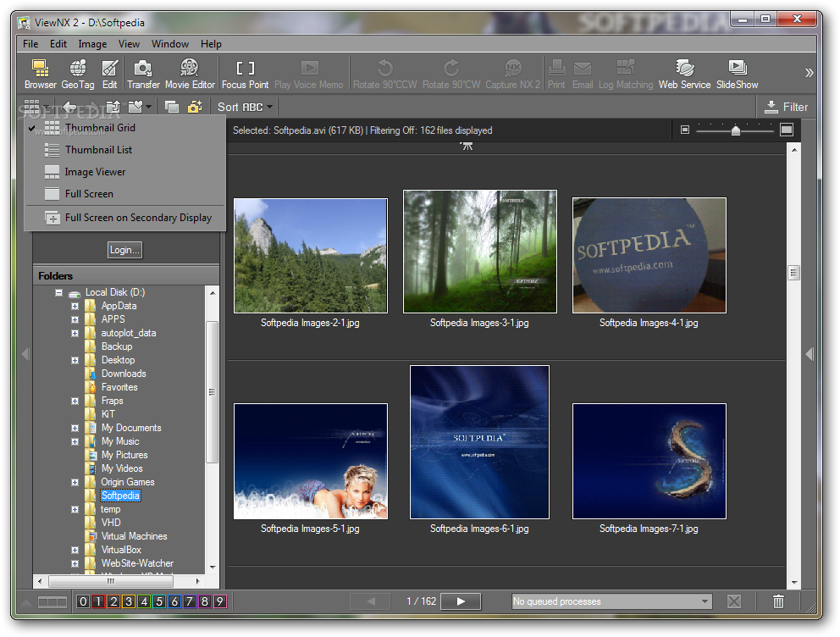Open the Edit menu in the menu bar
Screen dimensions: 840x637
58,44
